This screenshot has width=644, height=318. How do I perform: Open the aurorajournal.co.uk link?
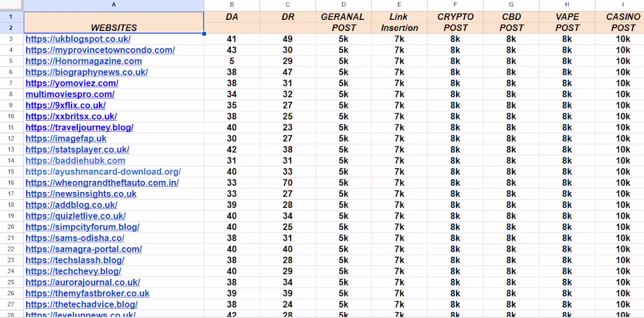tap(83, 283)
